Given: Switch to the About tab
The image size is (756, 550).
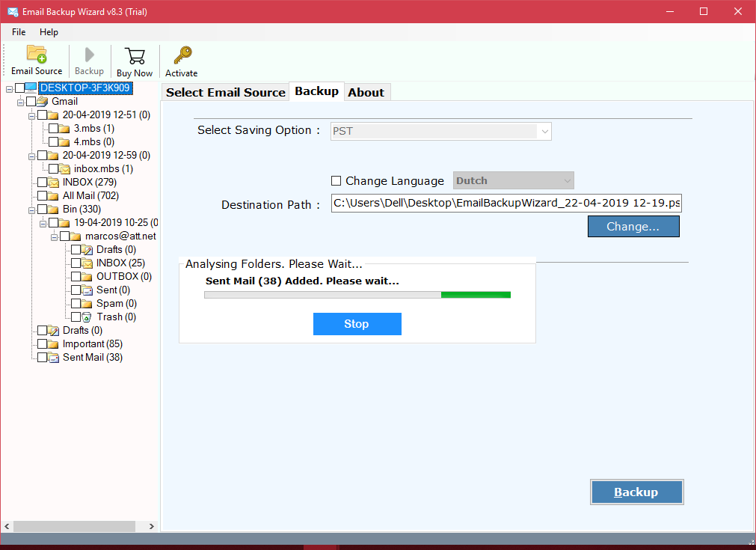Looking at the screenshot, I should click(x=366, y=93).
